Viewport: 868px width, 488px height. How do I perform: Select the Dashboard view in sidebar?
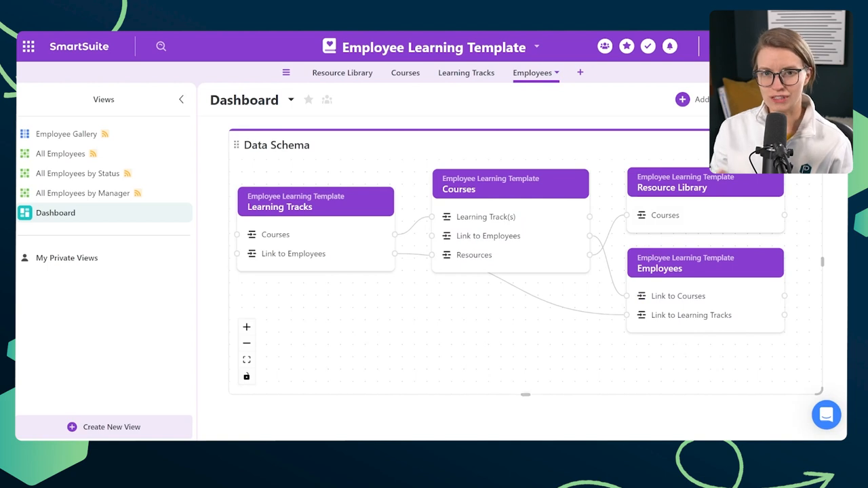click(x=104, y=213)
